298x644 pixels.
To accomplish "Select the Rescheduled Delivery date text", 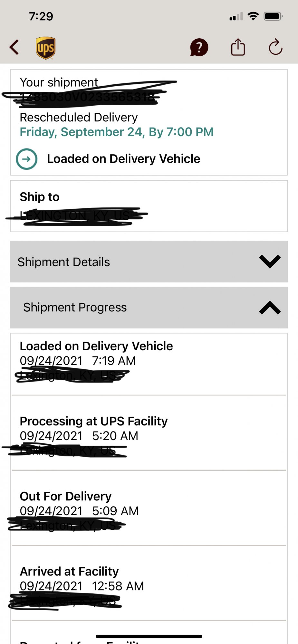I will coord(117,132).
